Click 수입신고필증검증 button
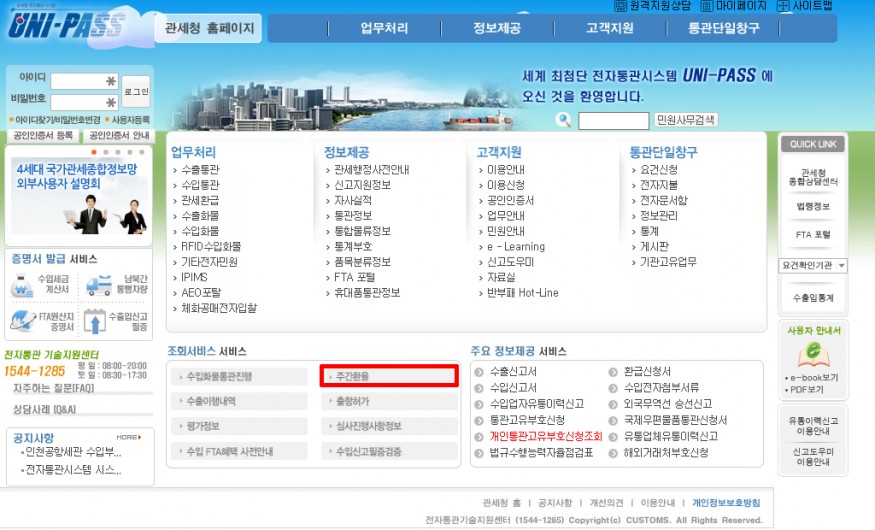 point(390,451)
